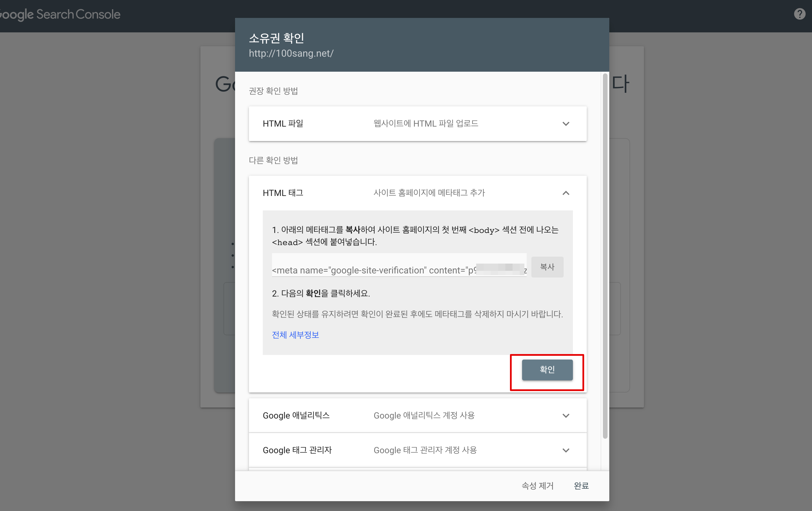Click Google 태그 관리자 계정 사용 description

click(425, 450)
